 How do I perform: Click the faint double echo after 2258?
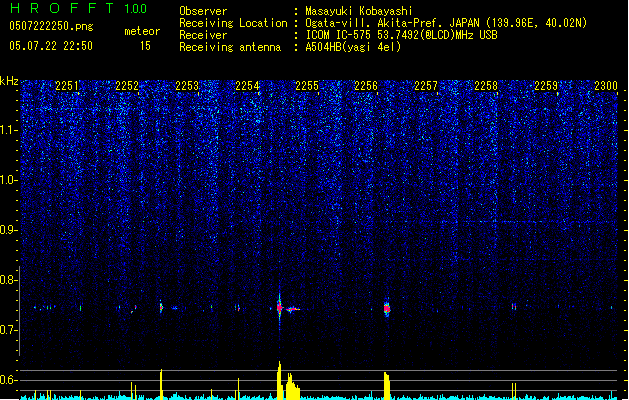[x=514, y=307]
